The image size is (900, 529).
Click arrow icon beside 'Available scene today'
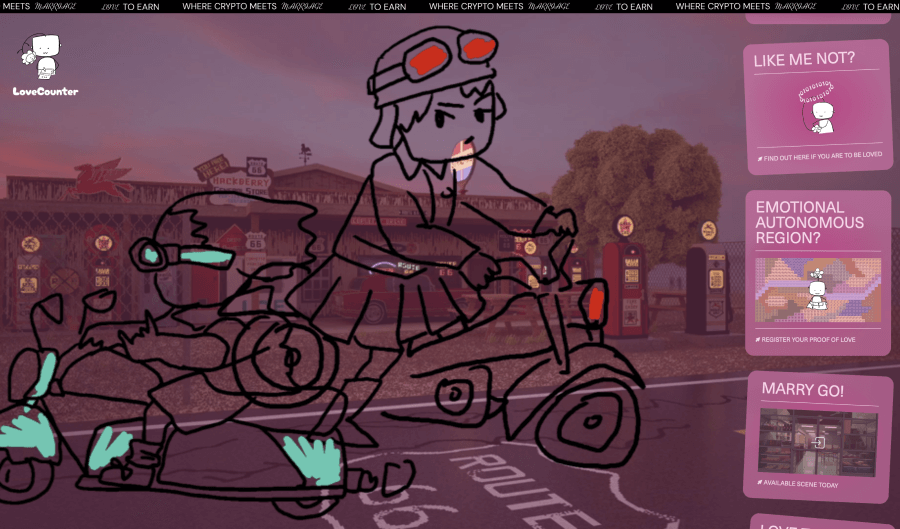click(759, 483)
